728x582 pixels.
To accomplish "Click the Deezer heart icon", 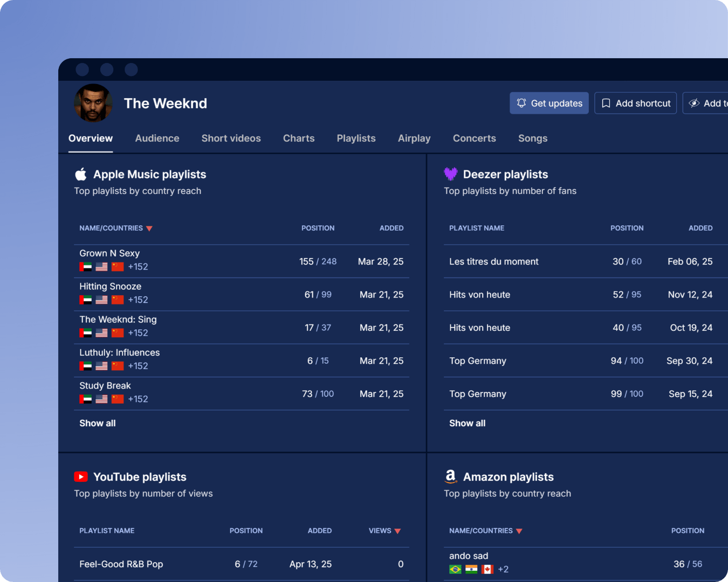I will 451,174.
